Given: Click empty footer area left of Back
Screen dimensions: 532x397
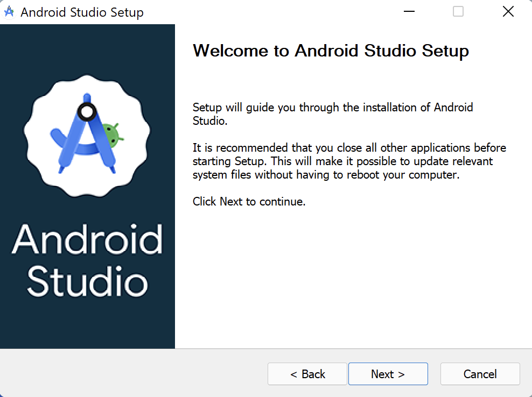Looking at the screenshot, I should [135, 374].
